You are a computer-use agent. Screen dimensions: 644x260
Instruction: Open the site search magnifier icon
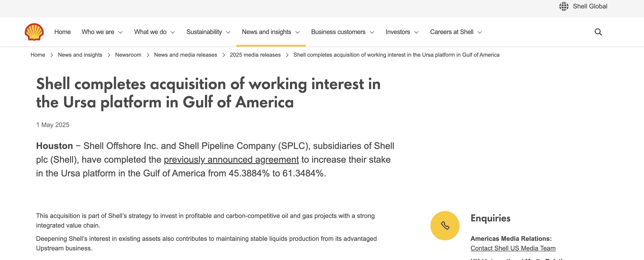tap(598, 32)
